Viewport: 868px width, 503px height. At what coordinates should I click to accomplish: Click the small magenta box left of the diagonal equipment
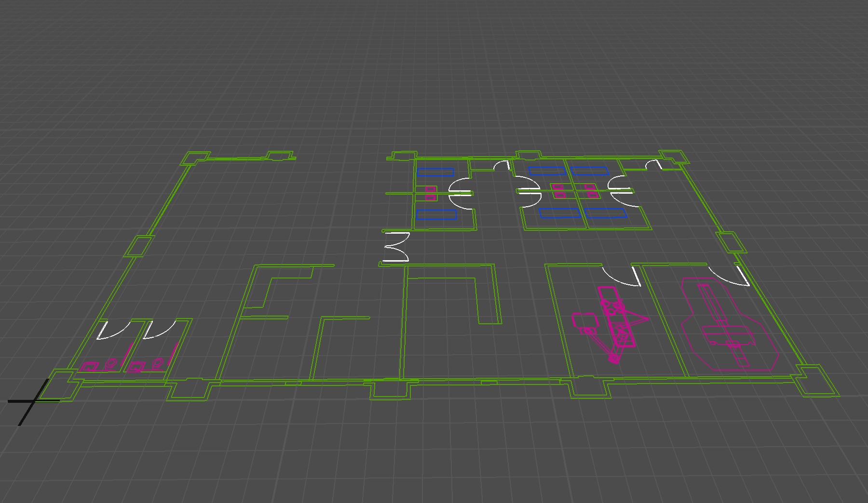(x=584, y=321)
